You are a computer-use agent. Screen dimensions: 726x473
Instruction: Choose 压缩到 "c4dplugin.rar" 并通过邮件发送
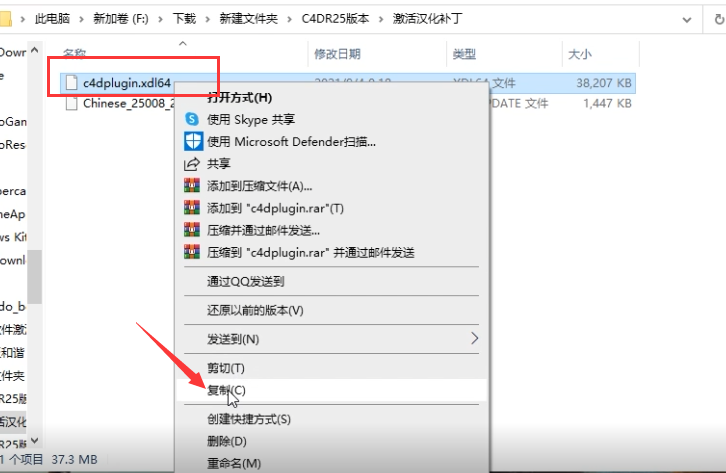311,253
